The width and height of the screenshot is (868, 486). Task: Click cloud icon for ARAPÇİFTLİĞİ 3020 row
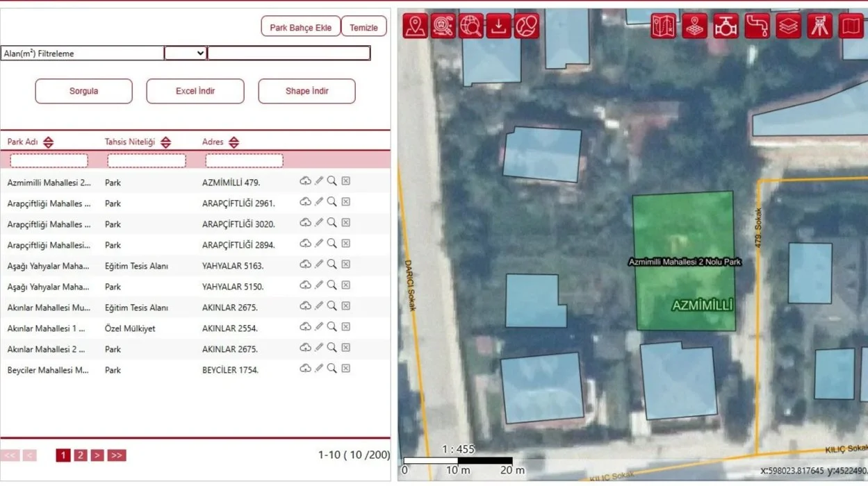[x=305, y=223]
